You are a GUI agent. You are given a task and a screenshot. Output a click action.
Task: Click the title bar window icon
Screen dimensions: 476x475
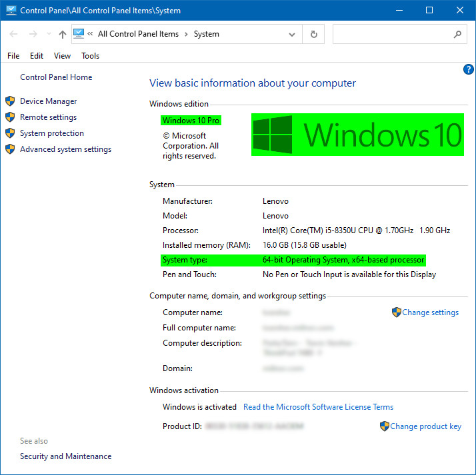(11, 10)
